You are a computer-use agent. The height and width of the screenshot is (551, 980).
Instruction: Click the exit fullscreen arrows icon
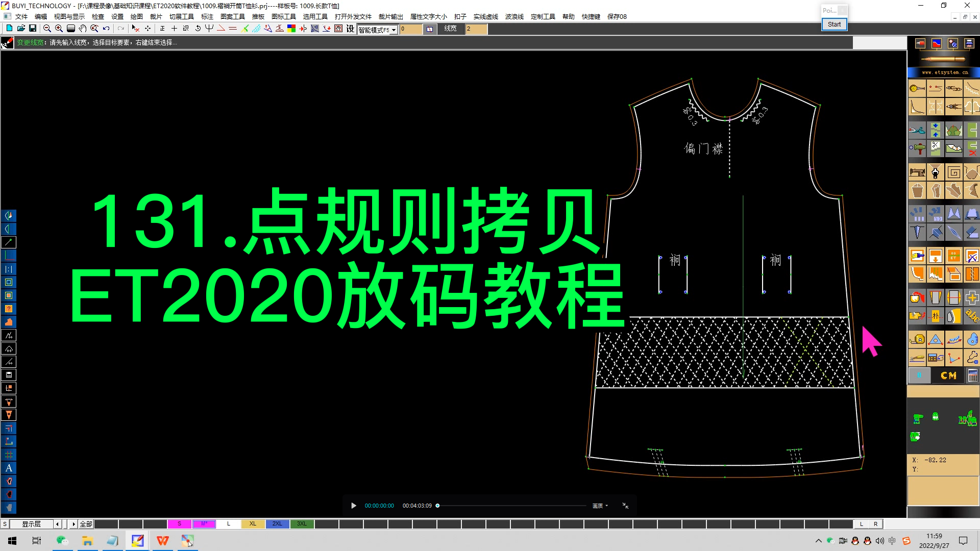tap(625, 506)
